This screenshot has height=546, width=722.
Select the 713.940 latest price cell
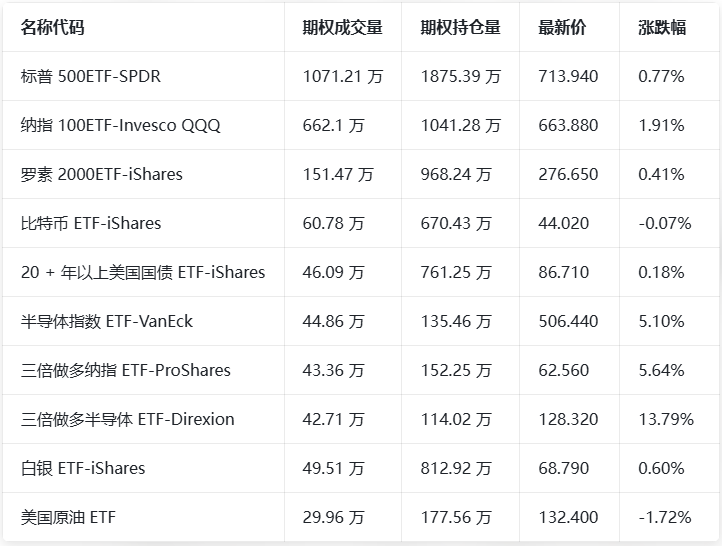click(568, 76)
